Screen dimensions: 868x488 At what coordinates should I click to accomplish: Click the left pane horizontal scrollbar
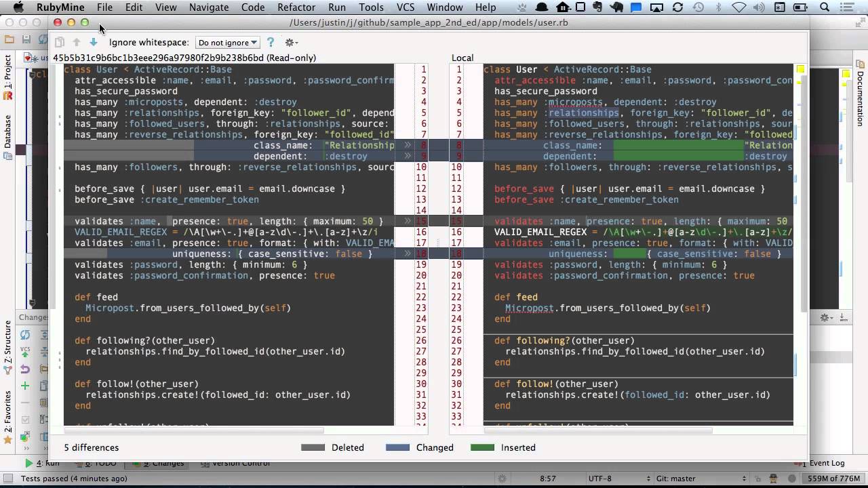pos(194,430)
